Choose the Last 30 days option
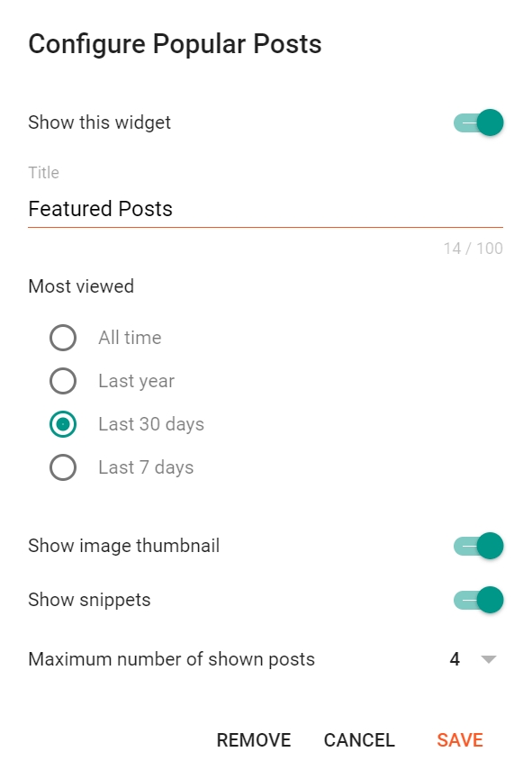Image resolution: width=532 pixels, height=779 pixels. [x=63, y=424]
